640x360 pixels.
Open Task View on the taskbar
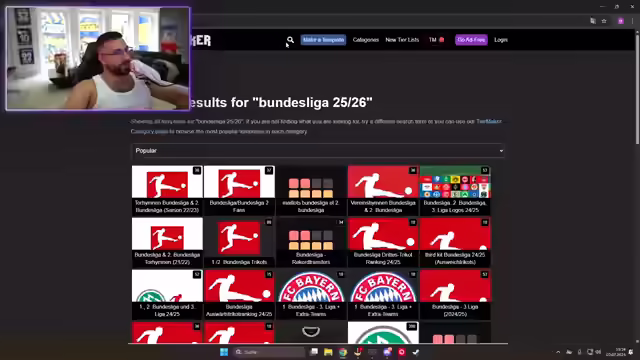click(314, 352)
